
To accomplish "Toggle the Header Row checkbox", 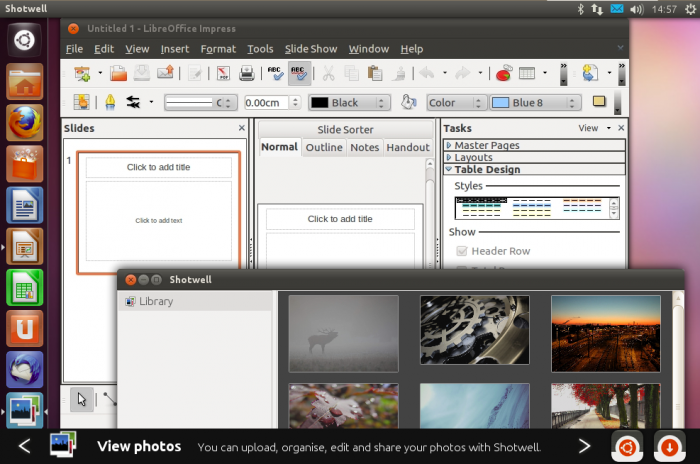I will pyautogui.click(x=462, y=251).
